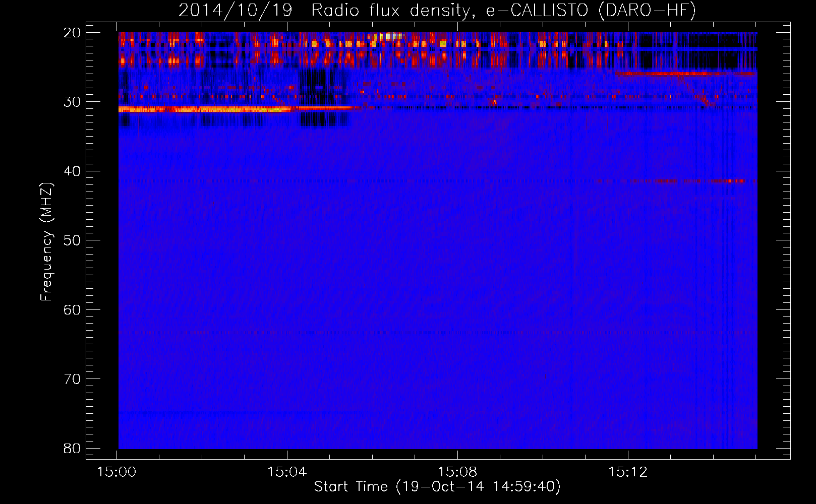Click the 15:08 time tick label
Image resolution: width=816 pixels, height=504 pixels.
tap(457, 472)
